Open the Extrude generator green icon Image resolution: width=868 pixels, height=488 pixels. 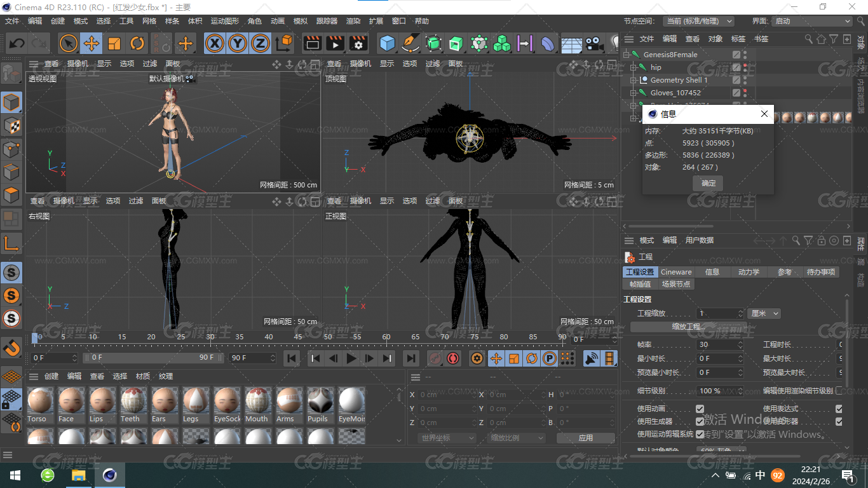pyautogui.click(x=456, y=44)
